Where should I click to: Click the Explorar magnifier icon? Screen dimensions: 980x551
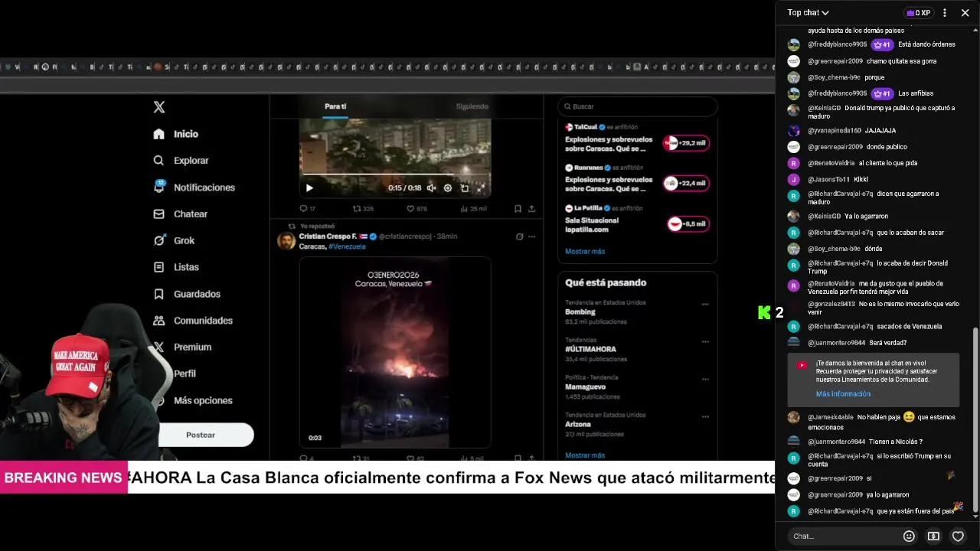(x=158, y=161)
